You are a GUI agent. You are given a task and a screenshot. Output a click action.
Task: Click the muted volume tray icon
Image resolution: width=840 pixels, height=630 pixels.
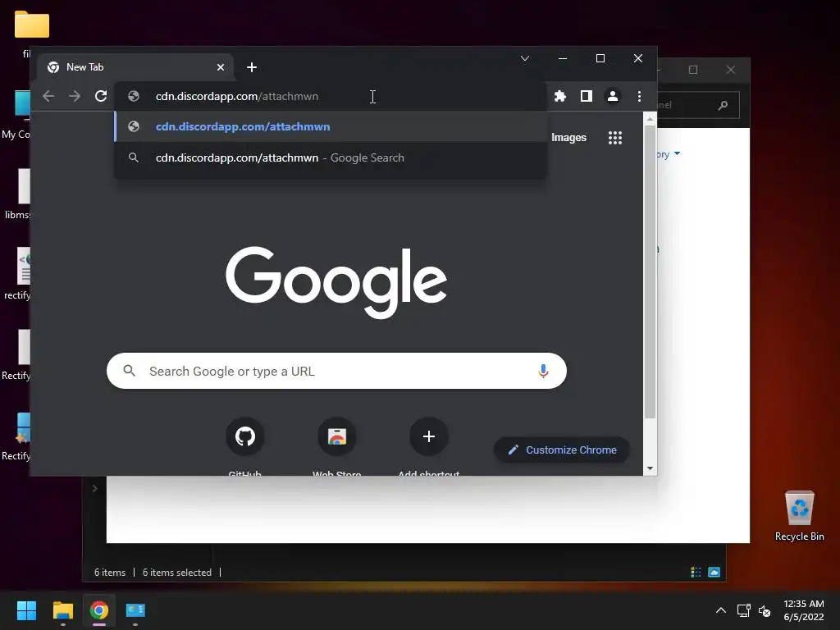(765, 610)
